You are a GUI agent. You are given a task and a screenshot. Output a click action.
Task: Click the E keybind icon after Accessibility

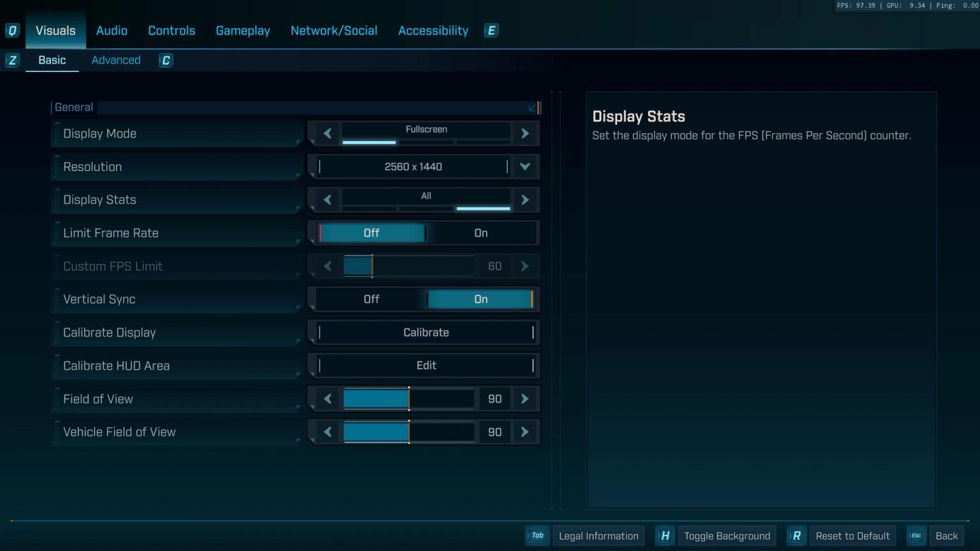click(x=491, y=30)
